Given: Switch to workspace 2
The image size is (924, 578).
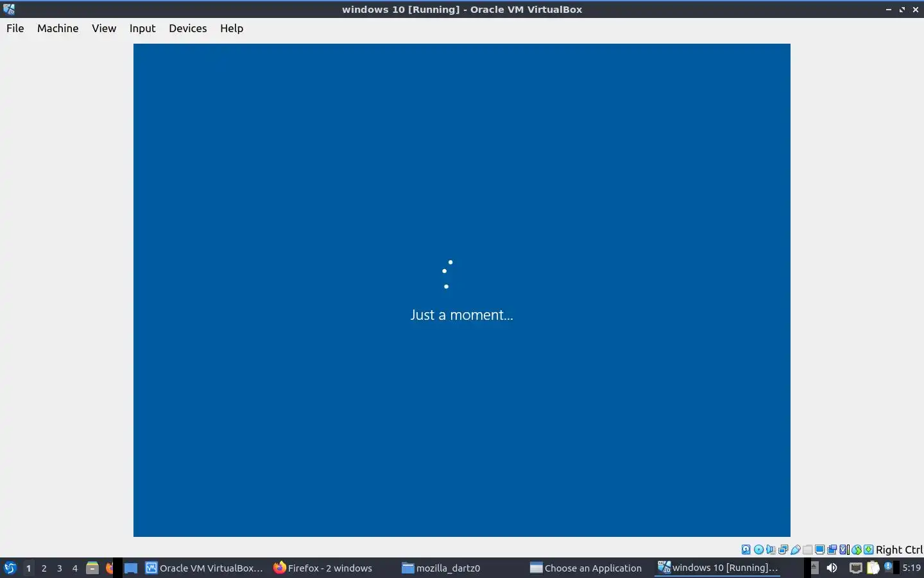Looking at the screenshot, I should (x=44, y=568).
